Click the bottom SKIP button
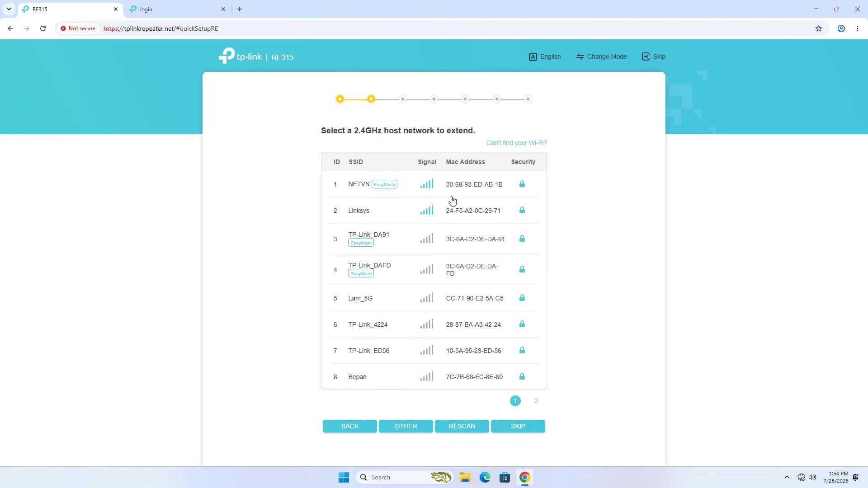868x488 pixels. 518,426
